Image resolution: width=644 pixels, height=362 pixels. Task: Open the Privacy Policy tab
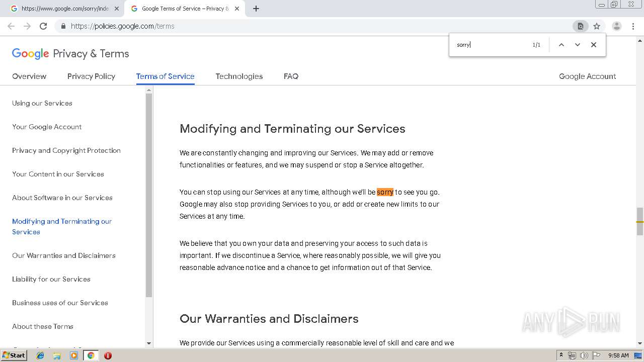click(91, 76)
